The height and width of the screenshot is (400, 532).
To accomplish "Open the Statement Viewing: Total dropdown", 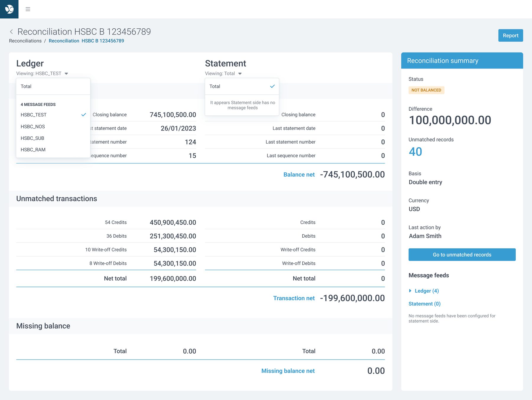I will click(x=223, y=74).
